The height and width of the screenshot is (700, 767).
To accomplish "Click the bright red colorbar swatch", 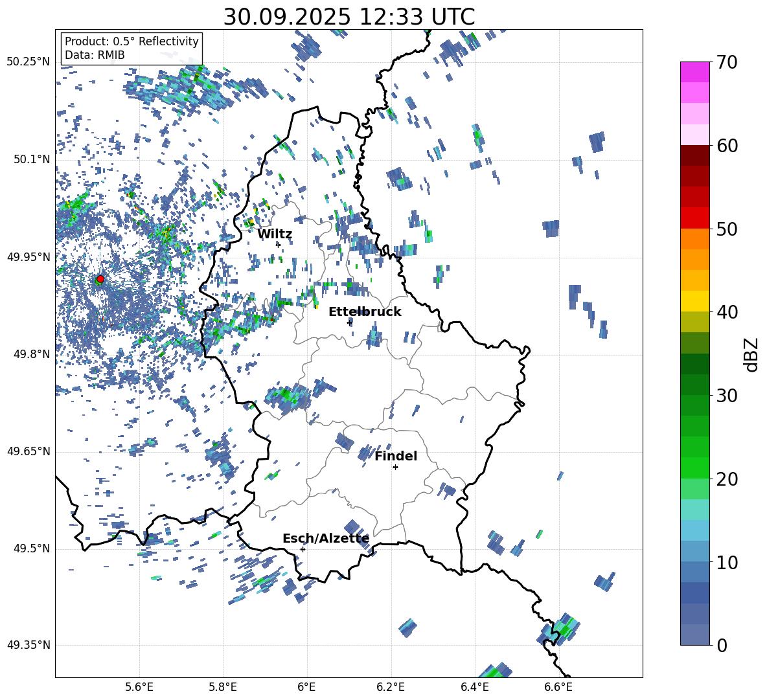I will coord(694,218).
